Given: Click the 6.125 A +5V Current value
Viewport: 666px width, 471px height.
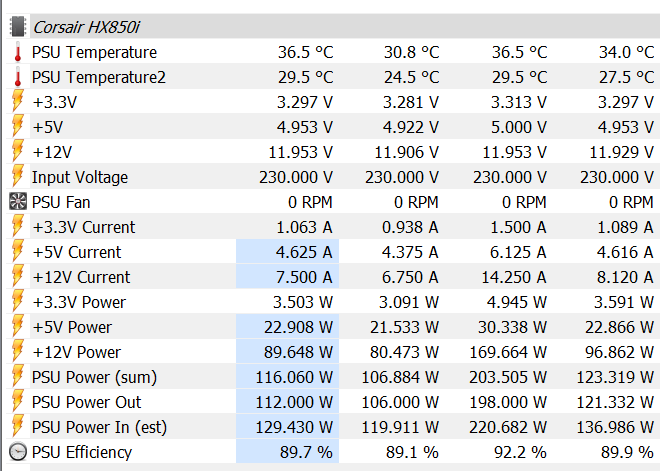Looking at the screenshot, I should [x=519, y=252].
